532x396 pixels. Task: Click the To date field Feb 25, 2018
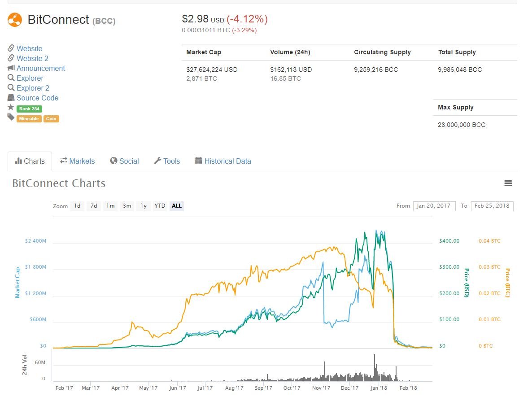(x=492, y=206)
